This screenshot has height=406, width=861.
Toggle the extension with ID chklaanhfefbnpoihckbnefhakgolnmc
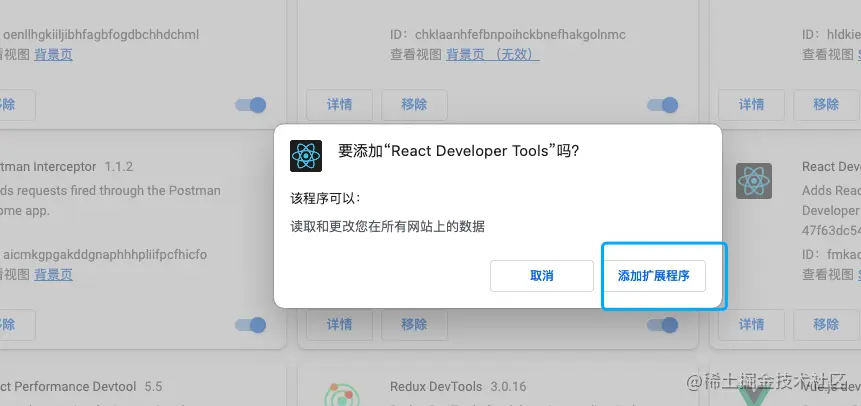point(662,105)
